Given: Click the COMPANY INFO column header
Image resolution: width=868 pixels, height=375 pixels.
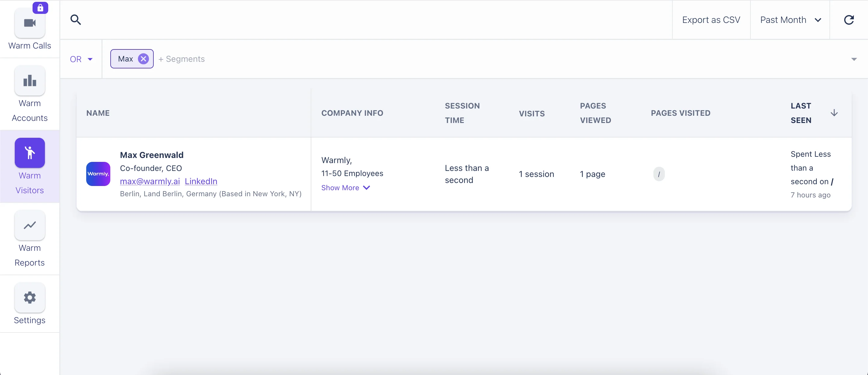Looking at the screenshot, I should (x=352, y=113).
